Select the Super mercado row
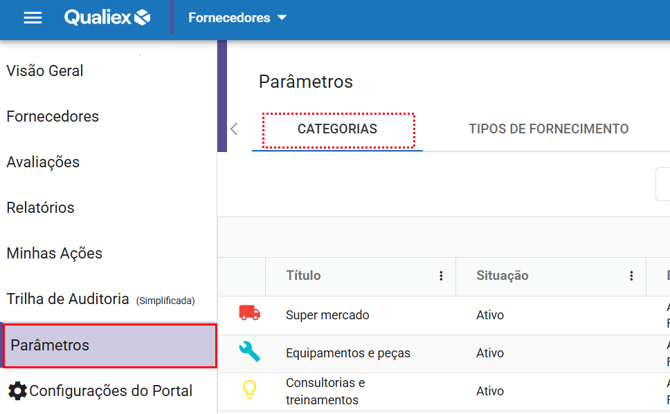Screen dimensions: 670x414 tap(328, 315)
